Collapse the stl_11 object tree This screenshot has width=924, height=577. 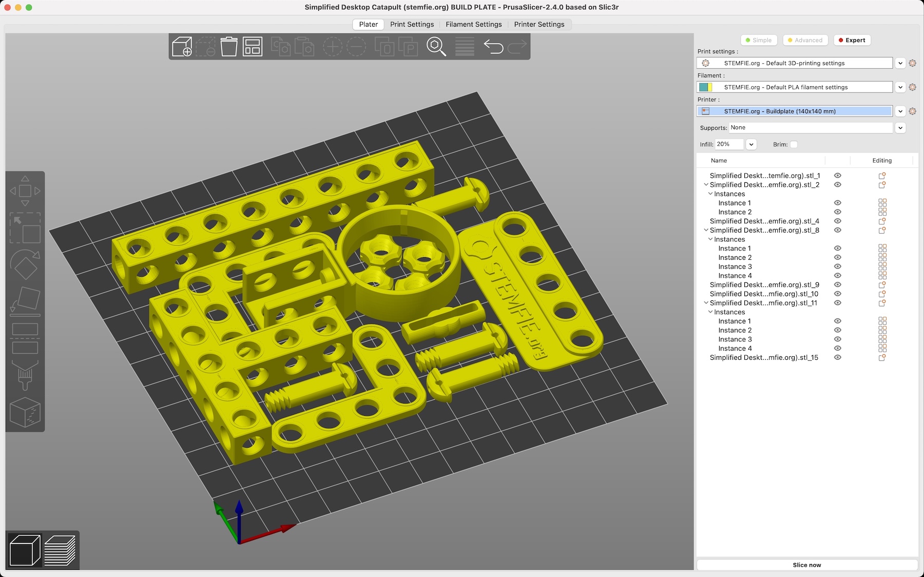point(706,303)
